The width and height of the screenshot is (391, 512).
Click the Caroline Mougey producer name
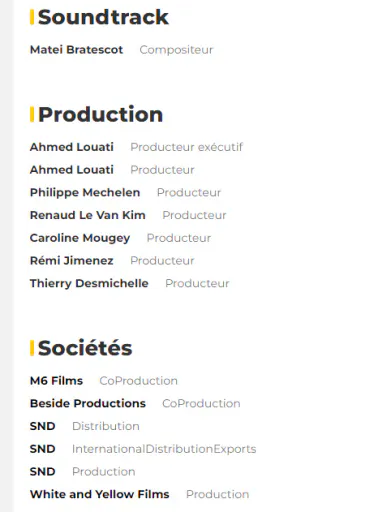pyautogui.click(x=80, y=238)
